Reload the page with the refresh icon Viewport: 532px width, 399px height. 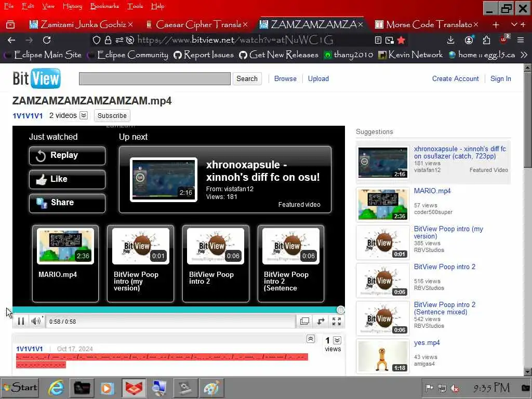point(47,41)
